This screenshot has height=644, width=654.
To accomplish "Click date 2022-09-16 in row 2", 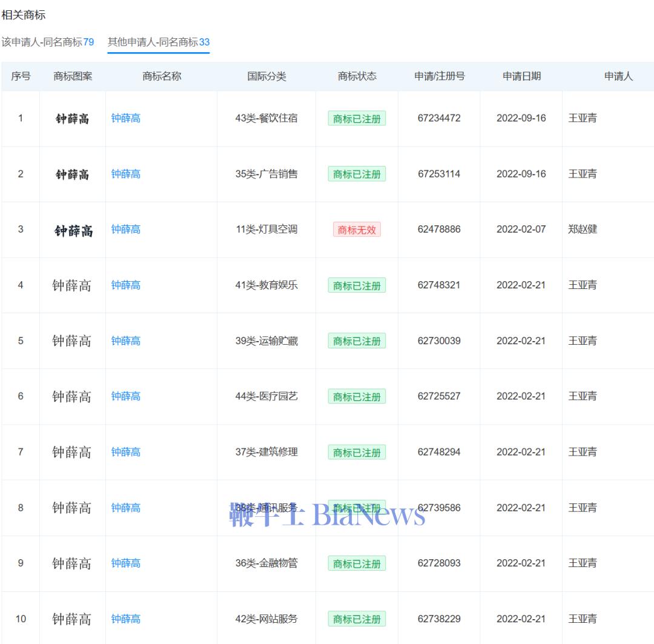I will point(521,174).
